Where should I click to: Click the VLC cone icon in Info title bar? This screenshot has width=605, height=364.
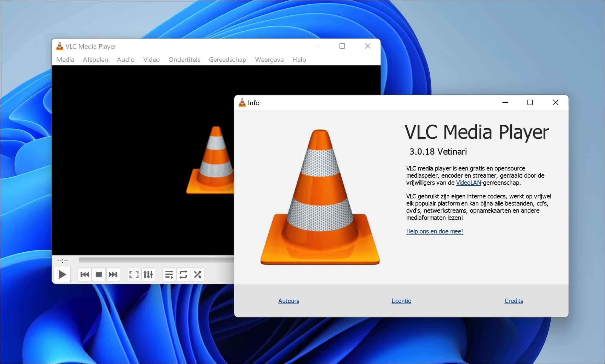pyautogui.click(x=242, y=103)
